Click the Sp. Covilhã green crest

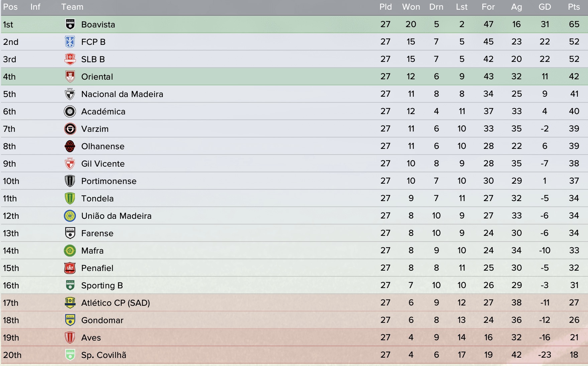click(70, 355)
